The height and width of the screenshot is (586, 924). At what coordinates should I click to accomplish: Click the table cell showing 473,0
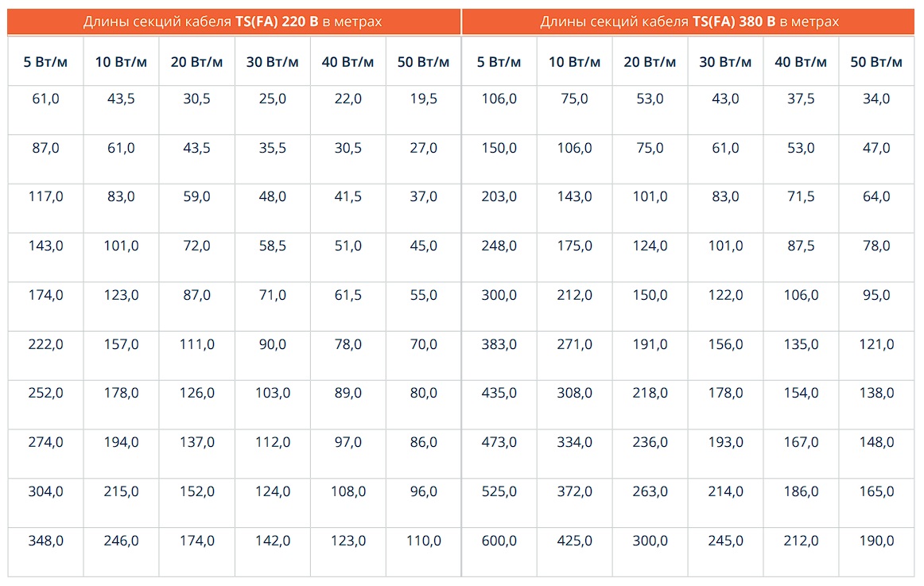499,442
